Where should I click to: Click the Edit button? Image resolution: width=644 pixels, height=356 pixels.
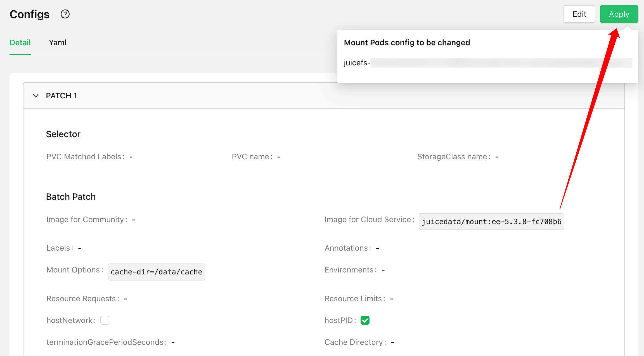[x=579, y=14]
